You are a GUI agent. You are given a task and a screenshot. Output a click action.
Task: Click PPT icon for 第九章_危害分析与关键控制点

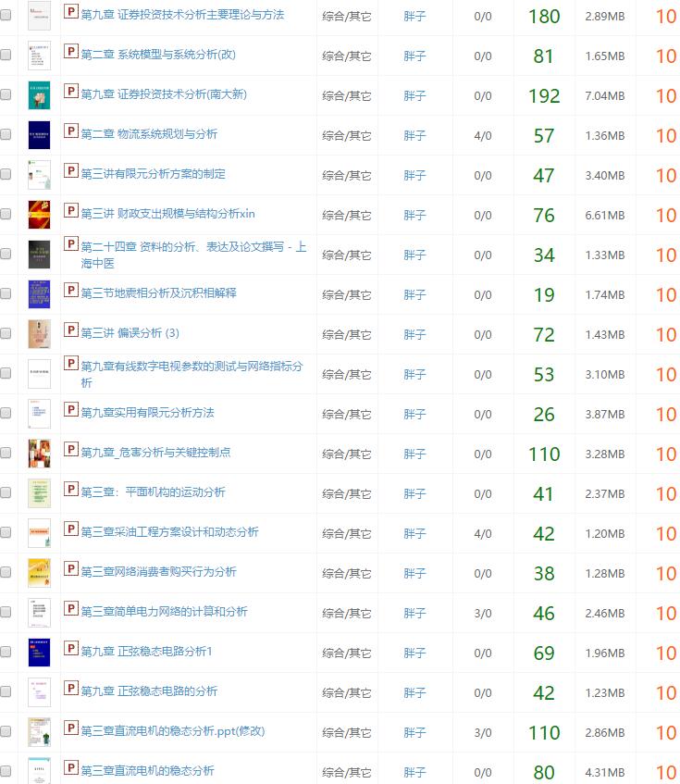pyautogui.click(x=70, y=449)
